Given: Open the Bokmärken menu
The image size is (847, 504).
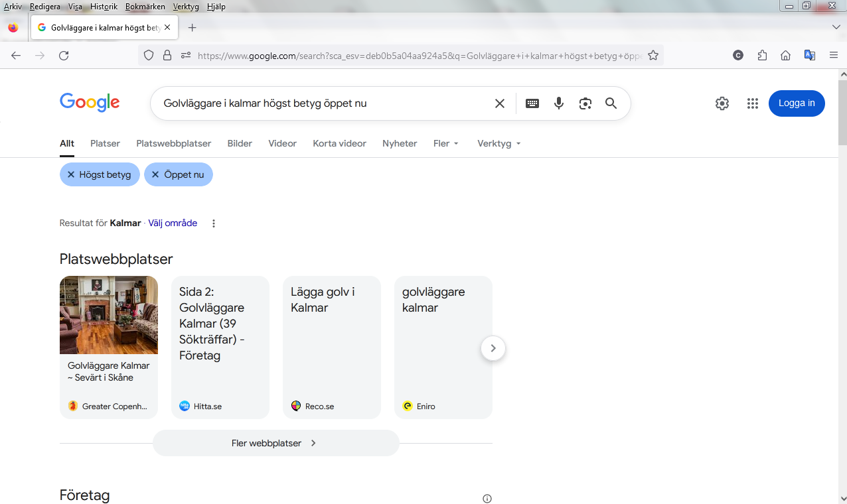Looking at the screenshot, I should (145, 7).
